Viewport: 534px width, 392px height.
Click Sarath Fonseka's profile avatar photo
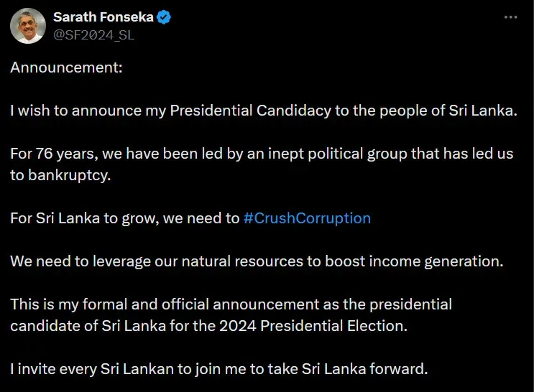[x=28, y=26]
